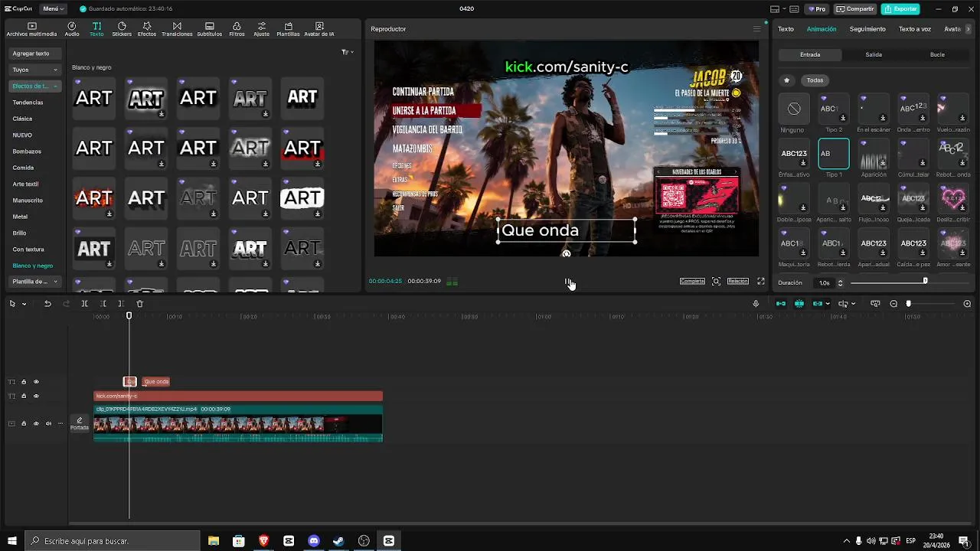The height and width of the screenshot is (551, 980).
Task: Open the text effects filter dropdown
Action: click(347, 52)
